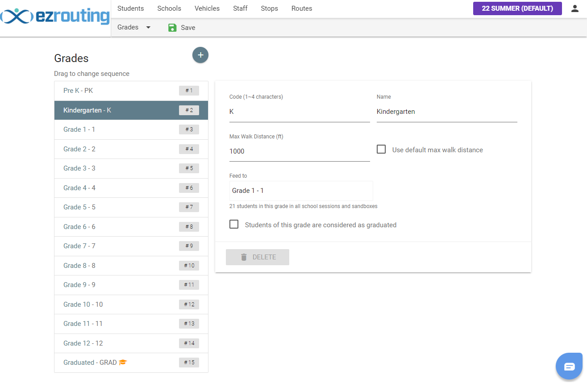Viewport: 587px width, 392px height.
Task: Open the Feed to dropdown
Action: click(301, 191)
